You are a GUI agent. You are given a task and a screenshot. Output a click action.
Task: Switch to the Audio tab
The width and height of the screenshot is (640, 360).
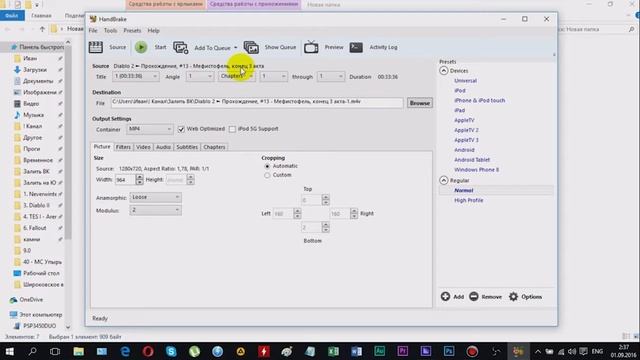163,147
